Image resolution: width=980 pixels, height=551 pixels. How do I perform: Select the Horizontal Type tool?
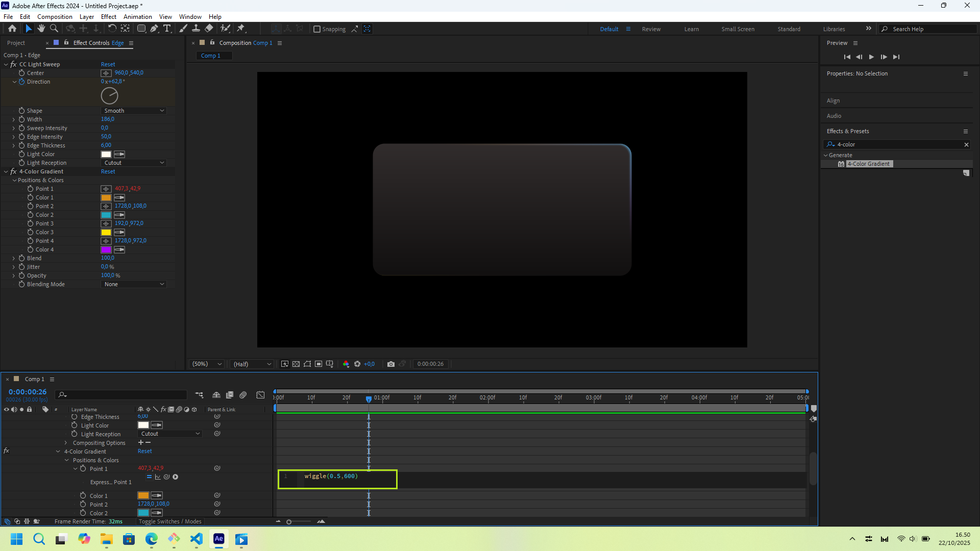[x=167, y=29]
